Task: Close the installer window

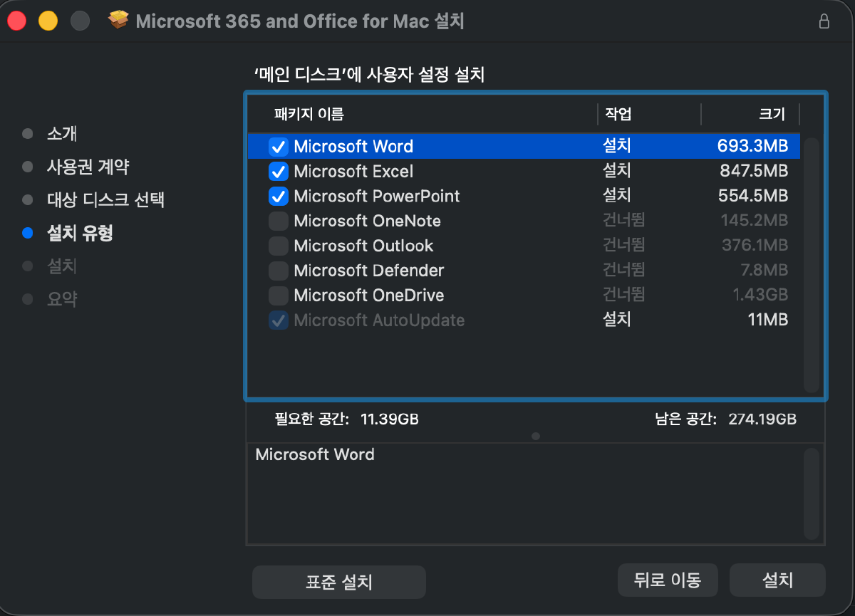Action: click(x=16, y=21)
